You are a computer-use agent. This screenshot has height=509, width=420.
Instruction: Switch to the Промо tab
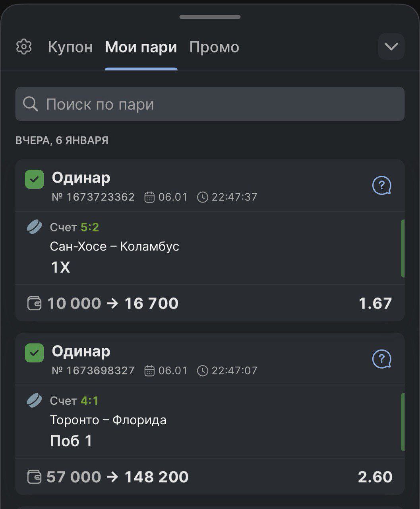coord(214,47)
